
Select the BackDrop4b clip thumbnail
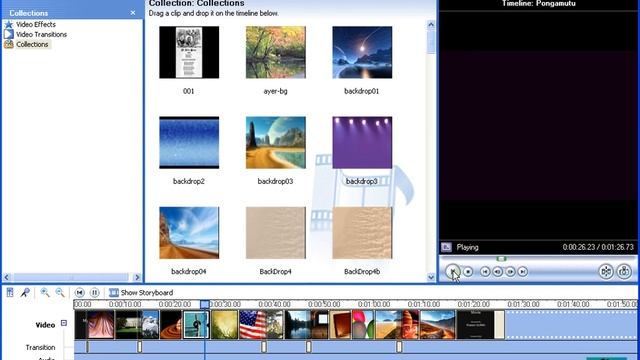[x=362, y=233]
